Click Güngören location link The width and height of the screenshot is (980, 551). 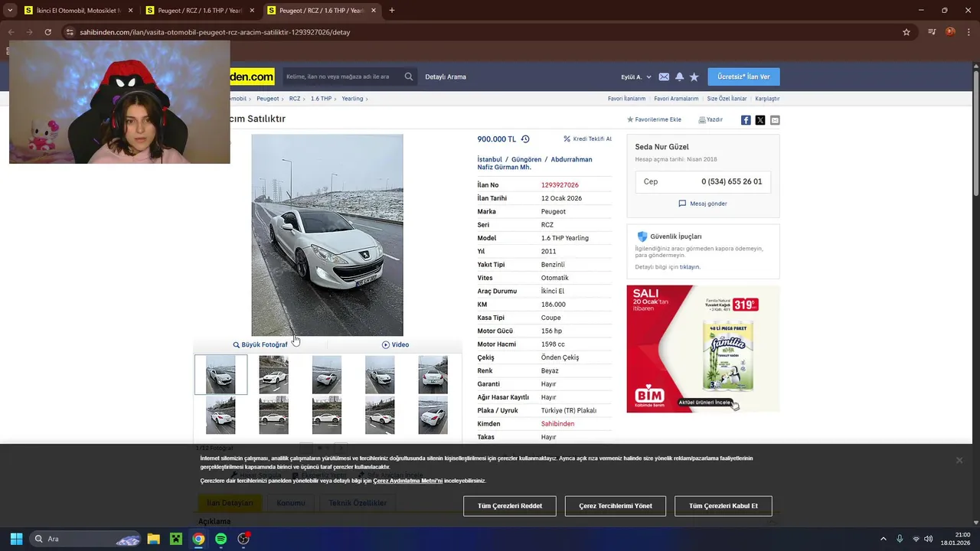[526, 159]
